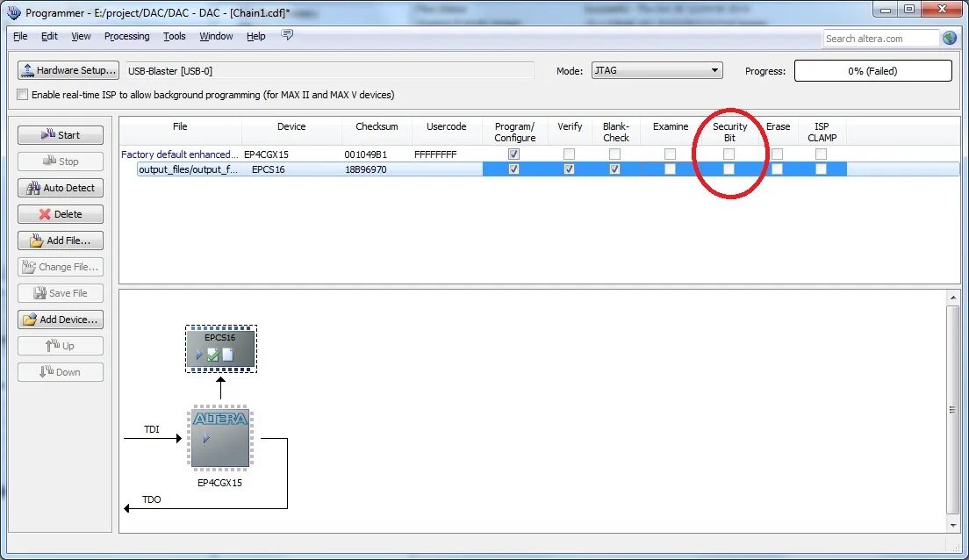The width and height of the screenshot is (969, 560).
Task: Toggle Verify for EPCS16 row
Action: pyautogui.click(x=569, y=169)
